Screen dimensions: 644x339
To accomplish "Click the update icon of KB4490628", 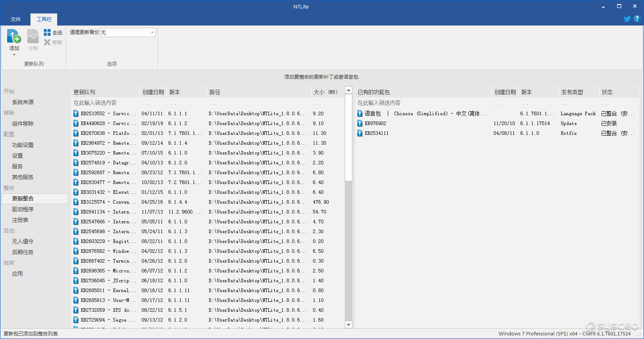I will click(76, 123).
